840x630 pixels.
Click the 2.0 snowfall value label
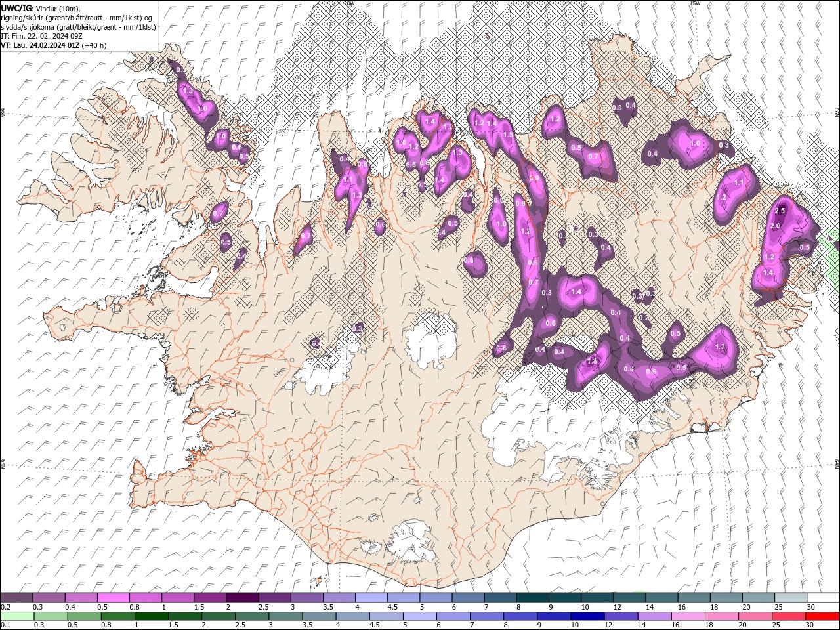click(x=774, y=226)
